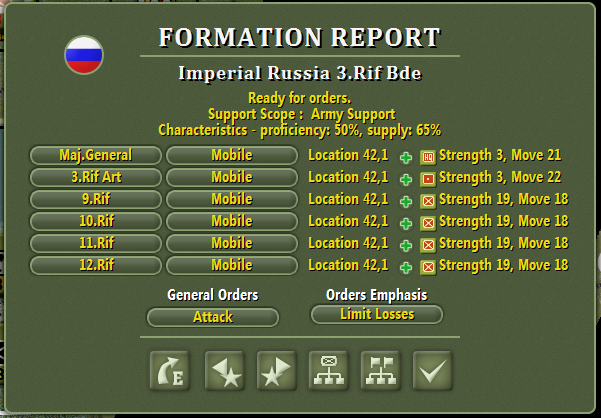
Task: Toggle Mobile status for 10.Rif
Action: point(232,221)
